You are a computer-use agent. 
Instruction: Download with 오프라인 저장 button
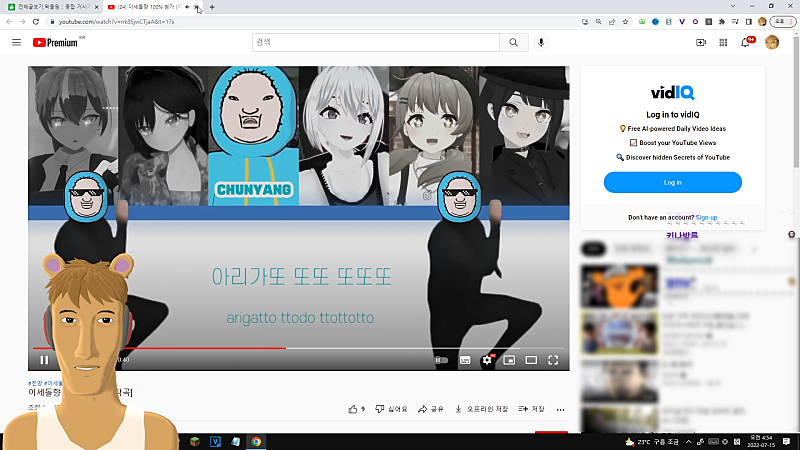pos(482,409)
